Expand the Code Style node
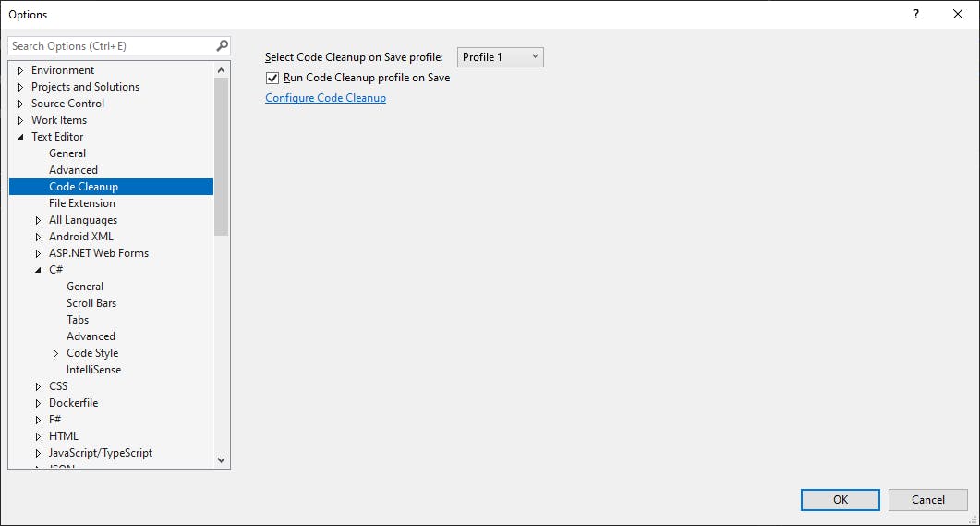This screenshot has height=526, width=980. 55,353
